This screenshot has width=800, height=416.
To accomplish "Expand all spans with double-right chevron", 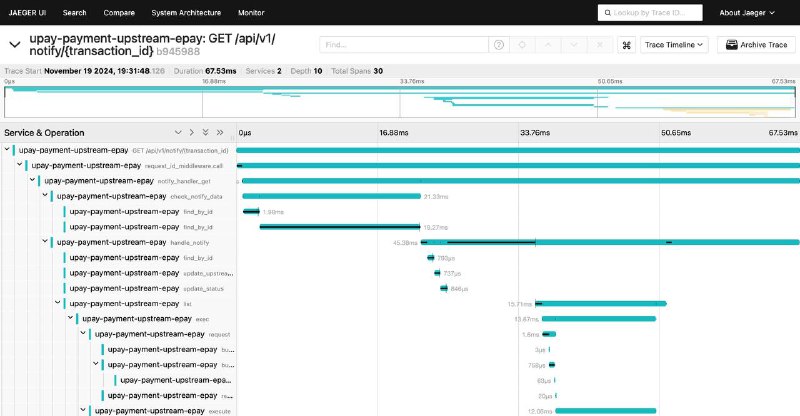I will pyautogui.click(x=220, y=133).
